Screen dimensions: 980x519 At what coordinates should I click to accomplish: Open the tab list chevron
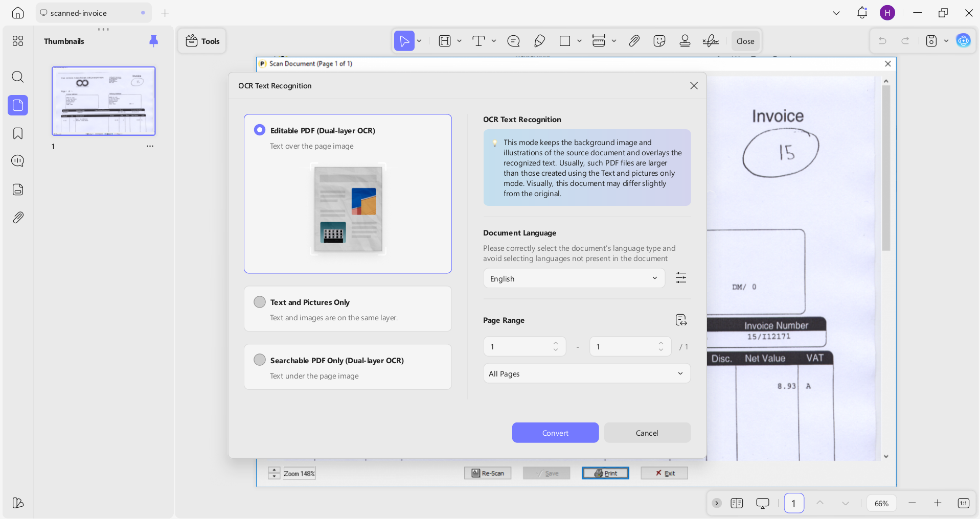[x=836, y=13]
